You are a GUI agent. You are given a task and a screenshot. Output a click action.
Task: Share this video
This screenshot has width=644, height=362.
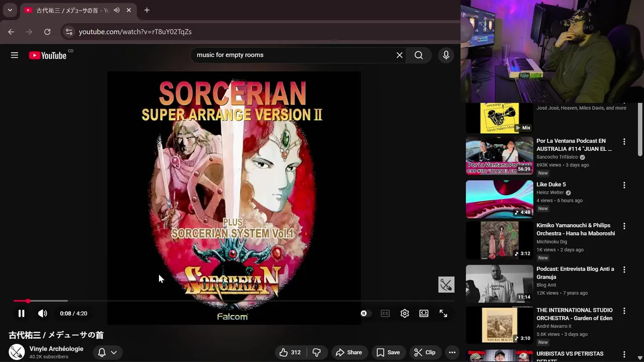point(349,352)
